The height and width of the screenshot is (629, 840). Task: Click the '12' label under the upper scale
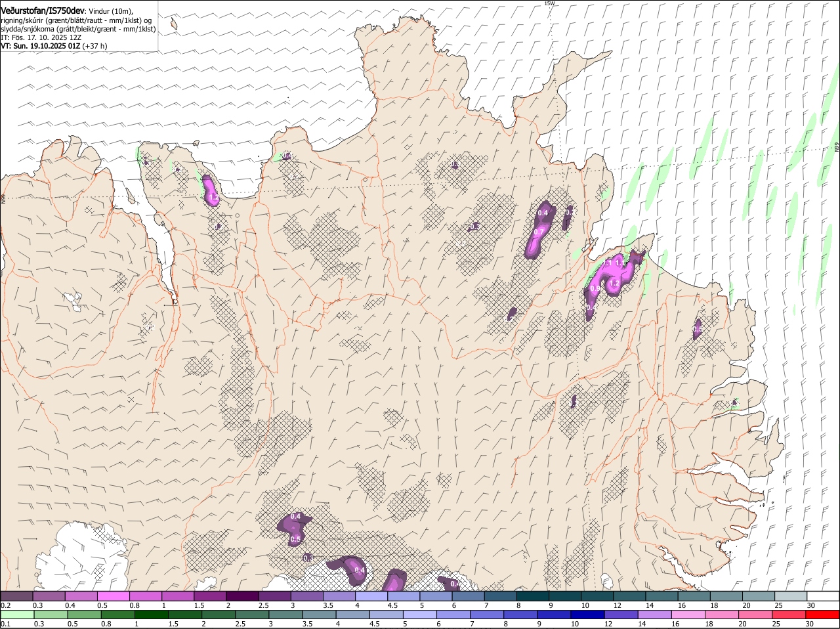618,605
